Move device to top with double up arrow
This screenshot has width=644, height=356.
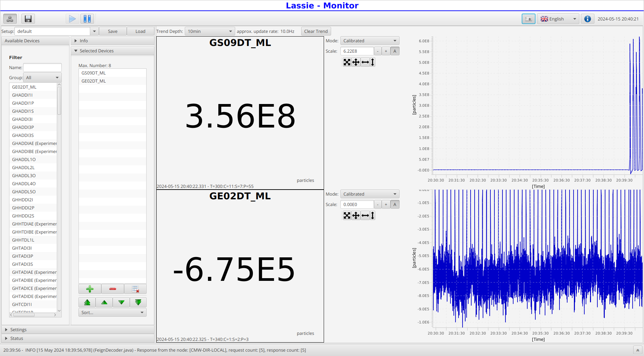click(87, 302)
